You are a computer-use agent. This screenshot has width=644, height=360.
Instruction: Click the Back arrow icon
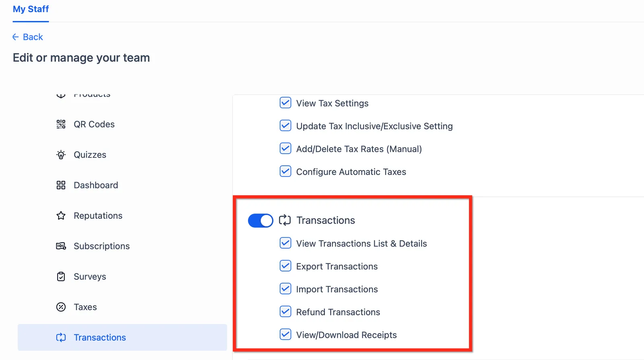tap(16, 37)
